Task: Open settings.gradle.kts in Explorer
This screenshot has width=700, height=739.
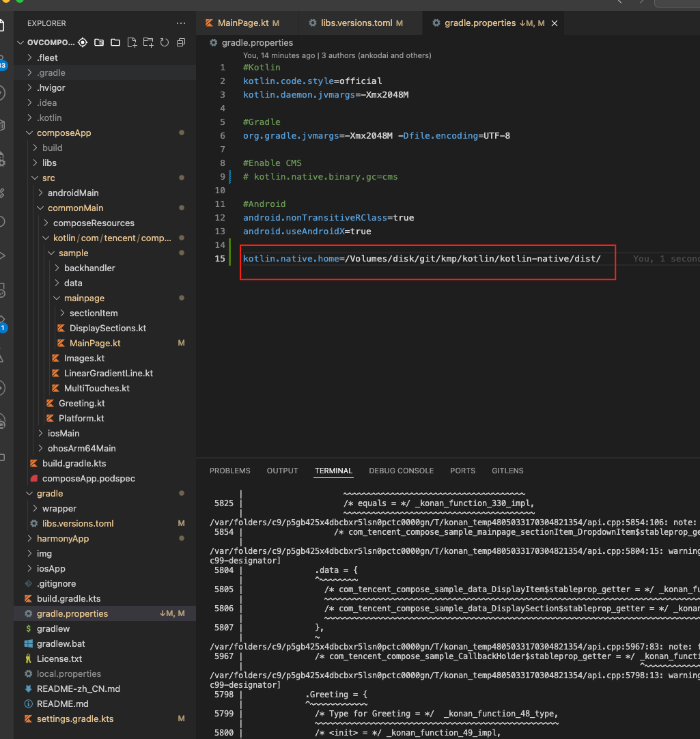Action: pyautogui.click(x=75, y=719)
